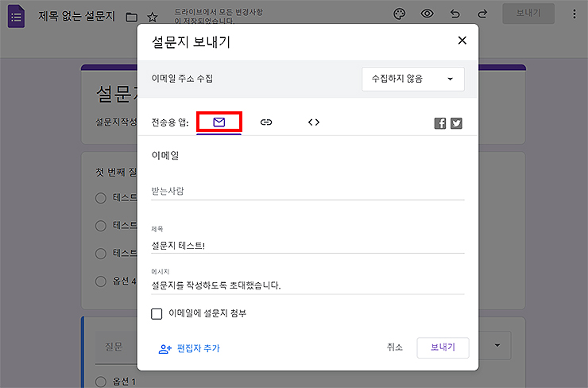588x388 pixels.
Task: Open the theme palette customizer
Action: tap(400, 14)
